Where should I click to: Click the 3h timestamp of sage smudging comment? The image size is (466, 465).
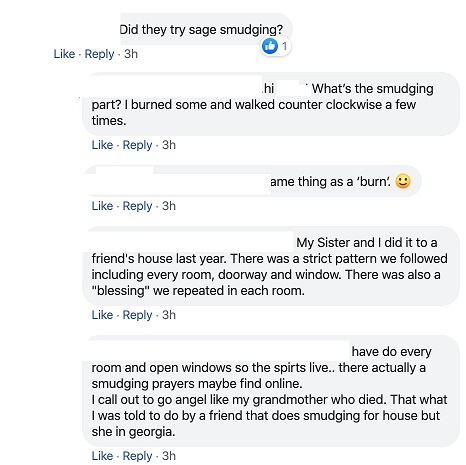(131, 54)
